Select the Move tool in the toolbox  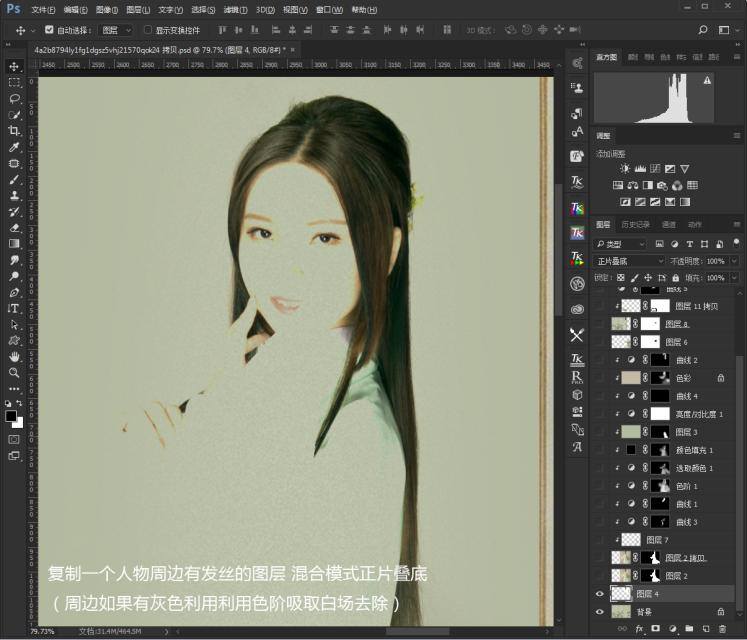14,67
